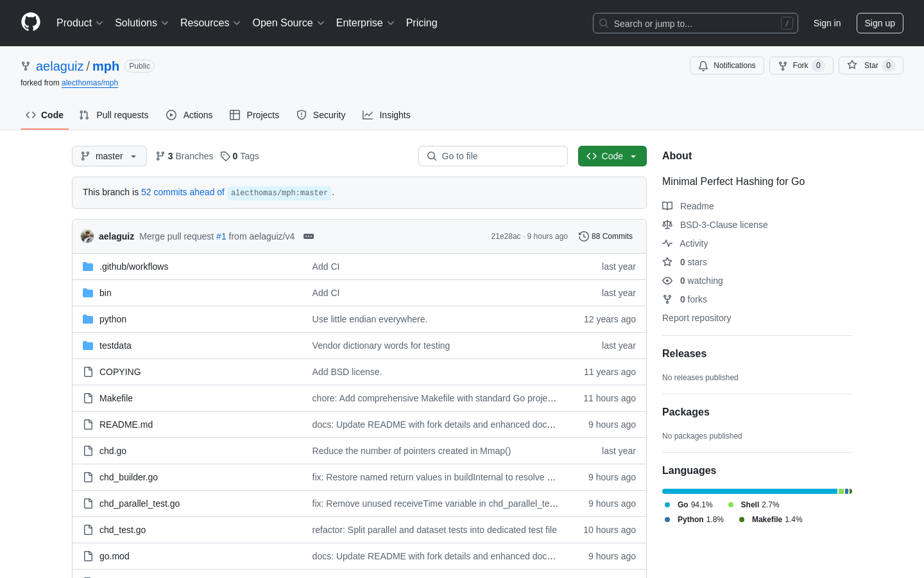
Task: Open the alecthomas/mph upstream link
Action: (90, 83)
